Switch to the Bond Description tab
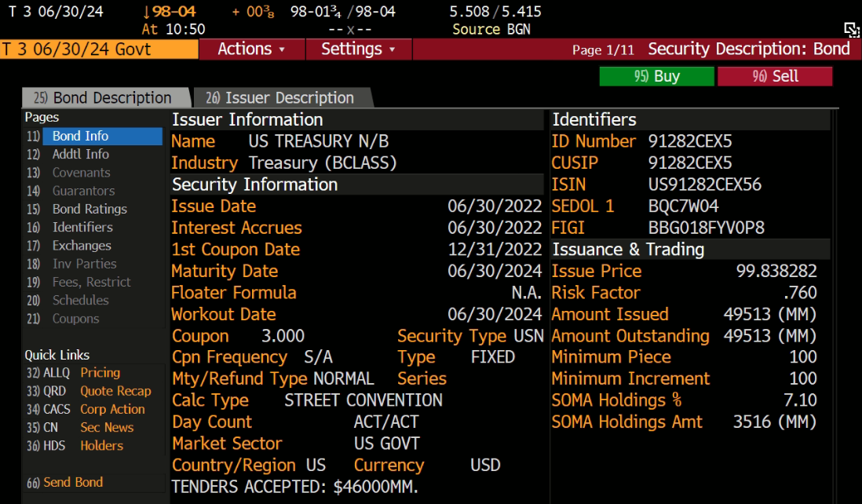Viewport: 862px width, 504px height. click(x=105, y=98)
